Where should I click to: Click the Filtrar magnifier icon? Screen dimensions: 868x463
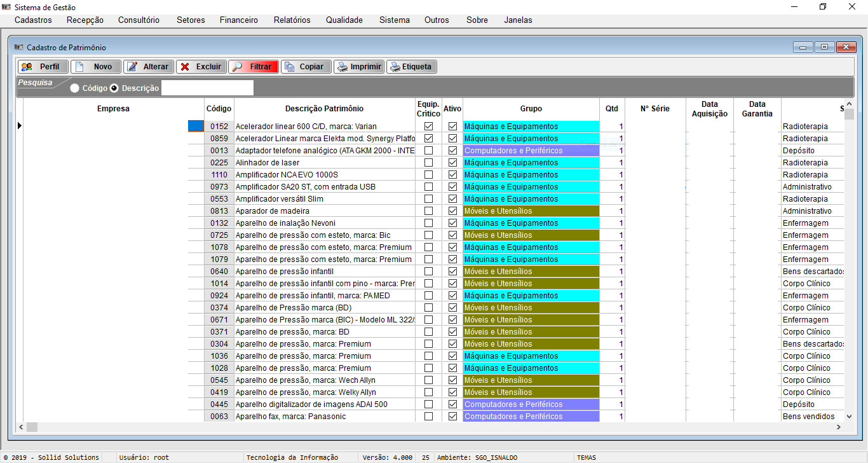point(237,67)
